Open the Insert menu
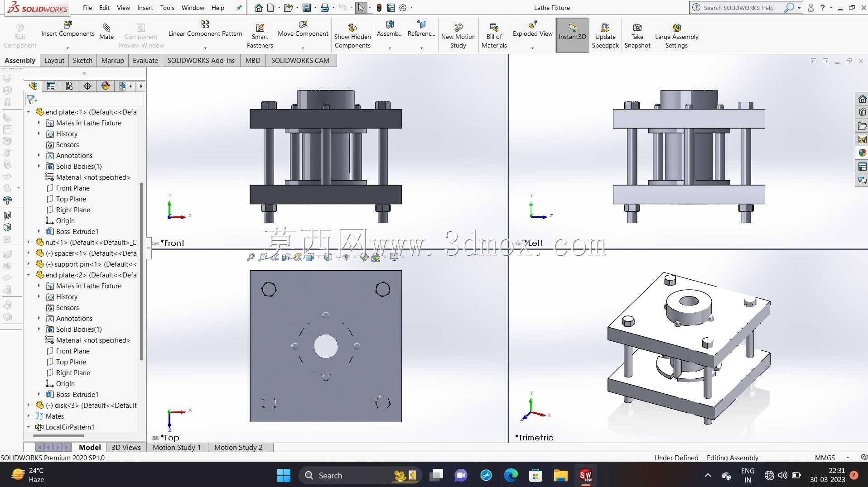 [145, 8]
